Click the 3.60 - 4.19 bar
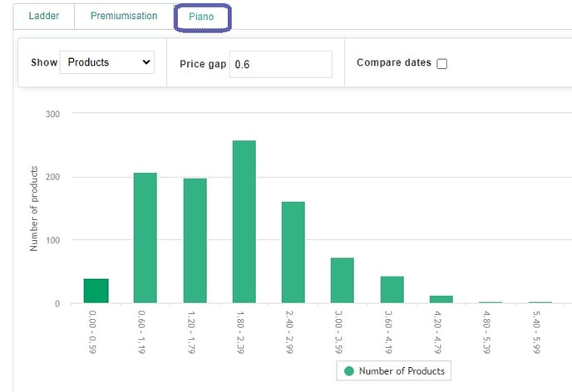572x392 pixels. coord(392,290)
